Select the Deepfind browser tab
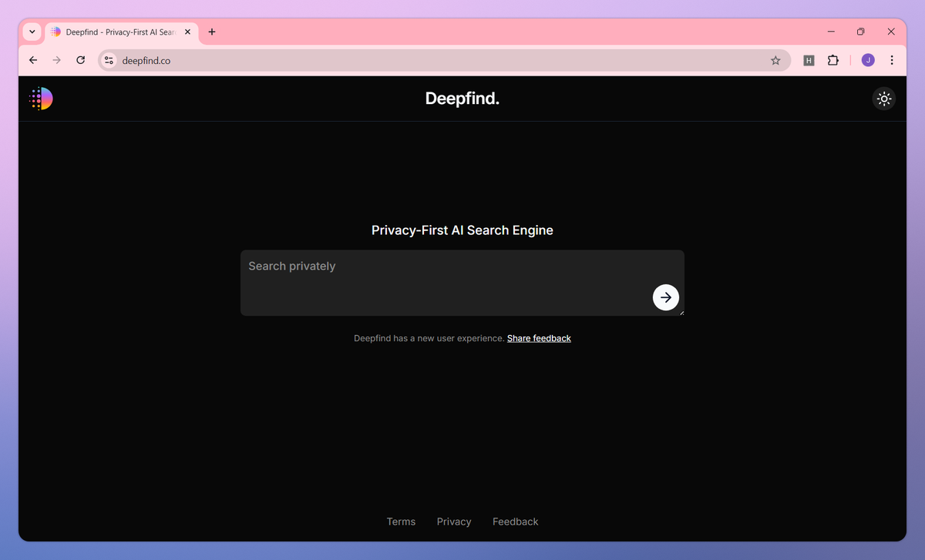Image resolution: width=925 pixels, height=560 pixels. pyautogui.click(x=120, y=32)
